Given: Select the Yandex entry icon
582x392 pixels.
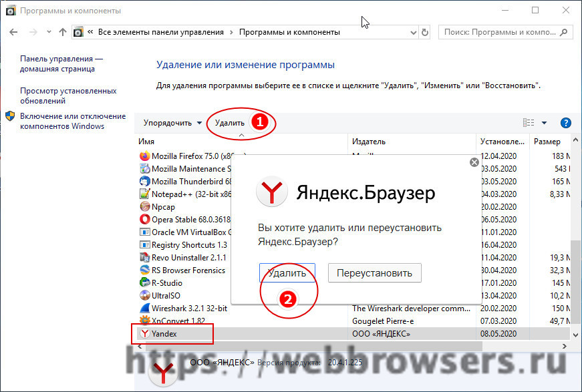Looking at the screenshot, I should point(144,333).
